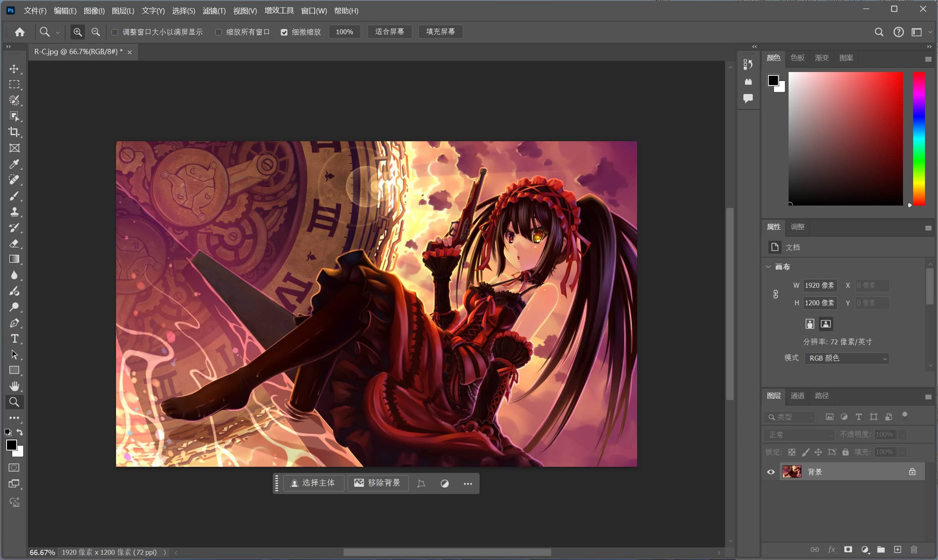This screenshot has width=938, height=560.
Task: Click the Zoom Out magnifier icon
Action: click(x=96, y=32)
